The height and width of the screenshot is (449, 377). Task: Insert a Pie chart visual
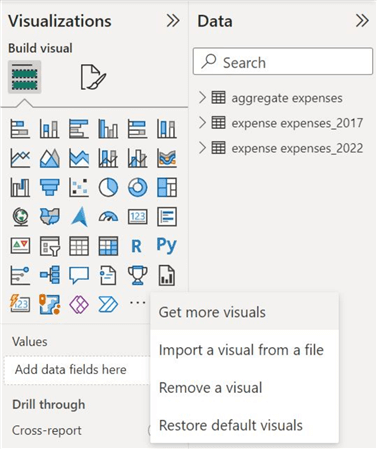[x=108, y=187]
